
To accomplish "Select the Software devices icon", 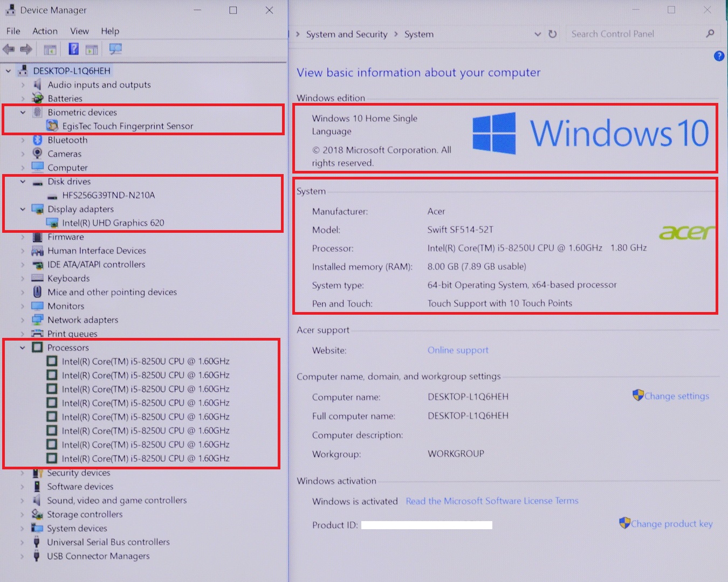I will 37,487.
